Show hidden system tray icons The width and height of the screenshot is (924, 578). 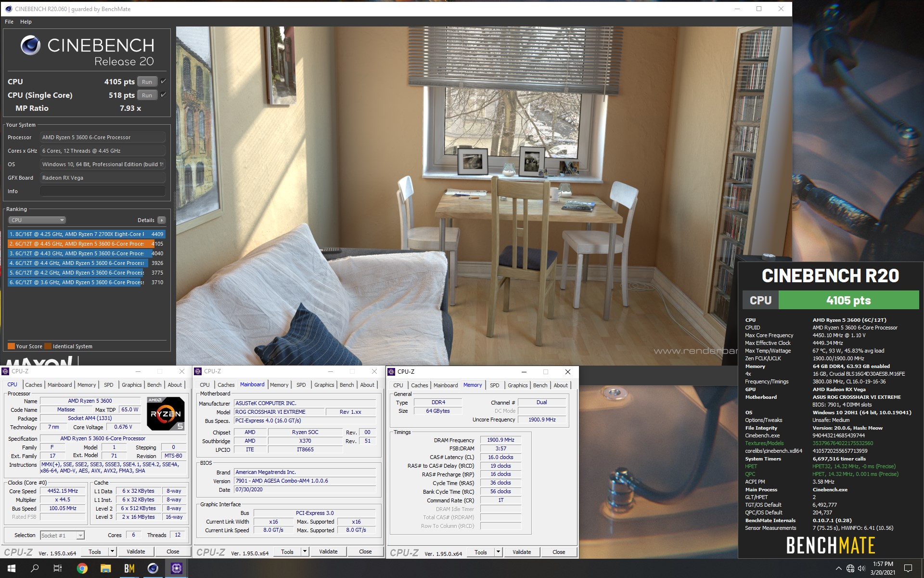[838, 568]
